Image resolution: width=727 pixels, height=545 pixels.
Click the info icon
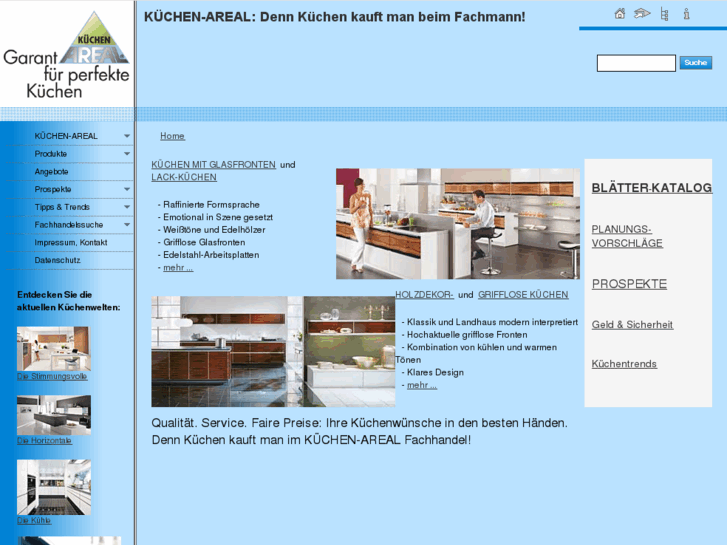pos(687,14)
